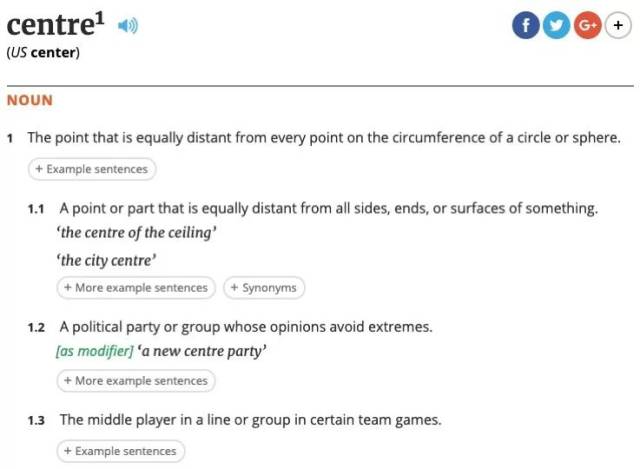Click the "US center" spelling variant
640x469 pixels.
coord(43,53)
